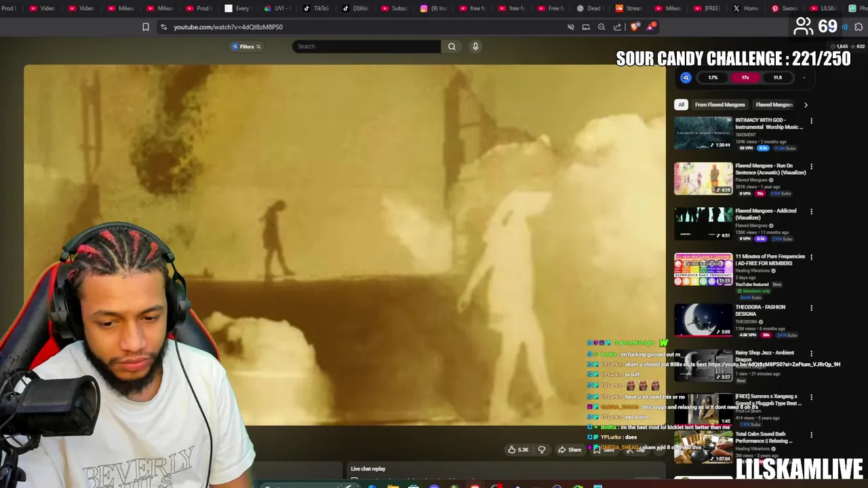
Task: Click the voice search microphone icon
Action: [x=475, y=46]
